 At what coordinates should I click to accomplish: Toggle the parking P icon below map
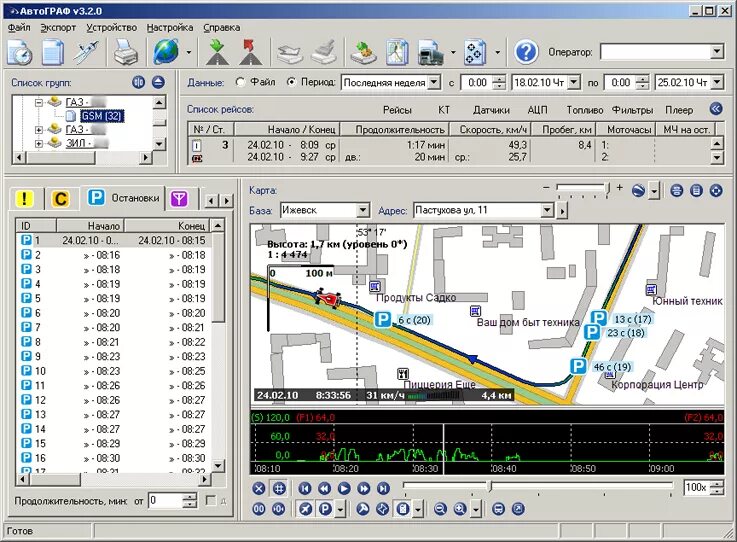pyautogui.click(x=325, y=509)
